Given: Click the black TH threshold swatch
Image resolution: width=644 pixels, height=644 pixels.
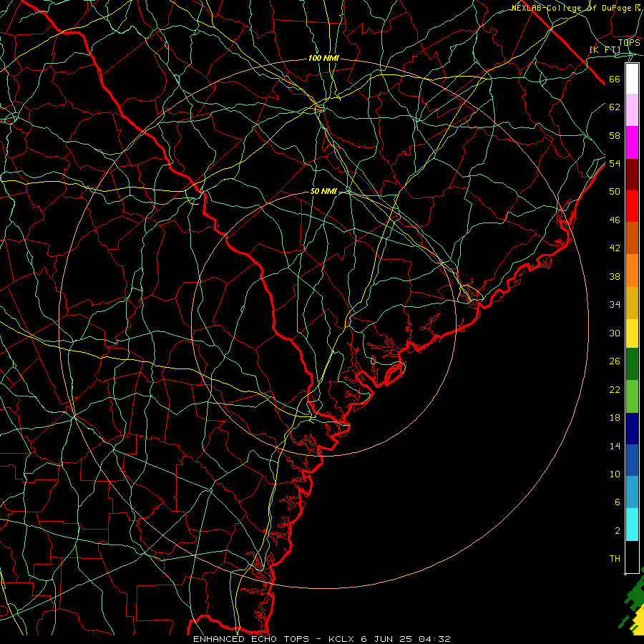Looking at the screenshot, I should [x=632, y=557].
